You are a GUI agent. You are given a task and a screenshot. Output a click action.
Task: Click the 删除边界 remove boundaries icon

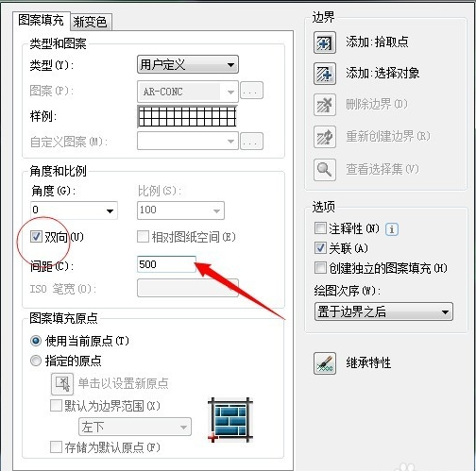click(x=325, y=105)
